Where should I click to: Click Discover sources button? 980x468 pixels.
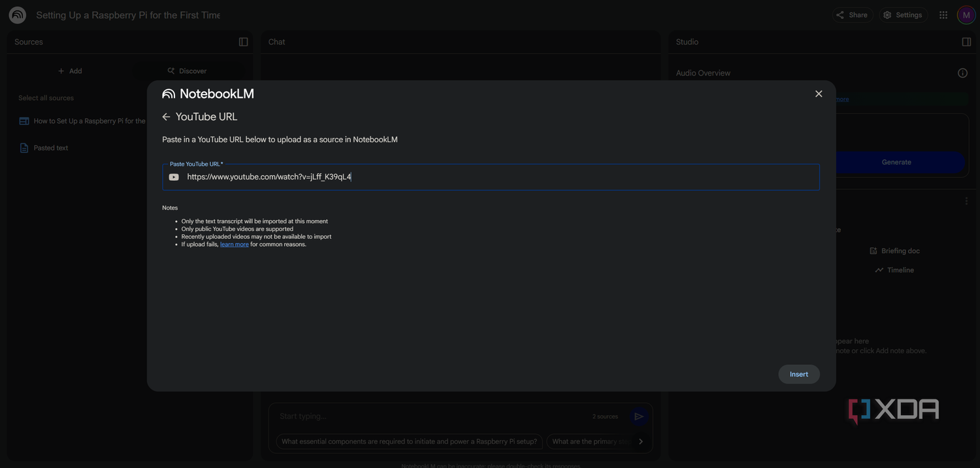coord(187,71)
